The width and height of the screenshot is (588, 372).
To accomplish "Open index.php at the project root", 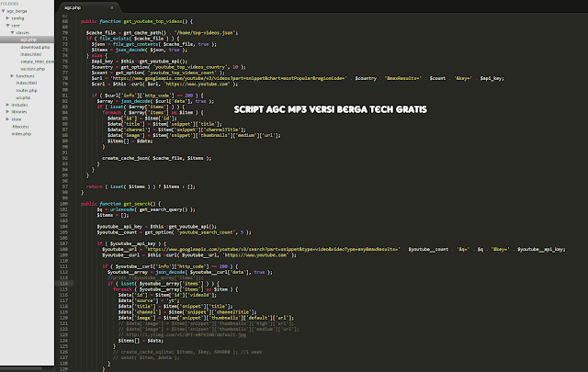I will tap(21, 134).
